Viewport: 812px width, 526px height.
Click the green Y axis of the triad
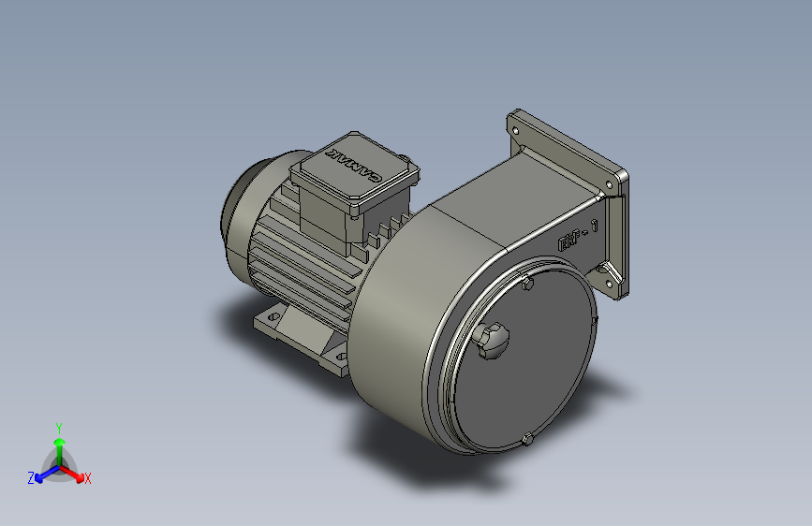60,450
